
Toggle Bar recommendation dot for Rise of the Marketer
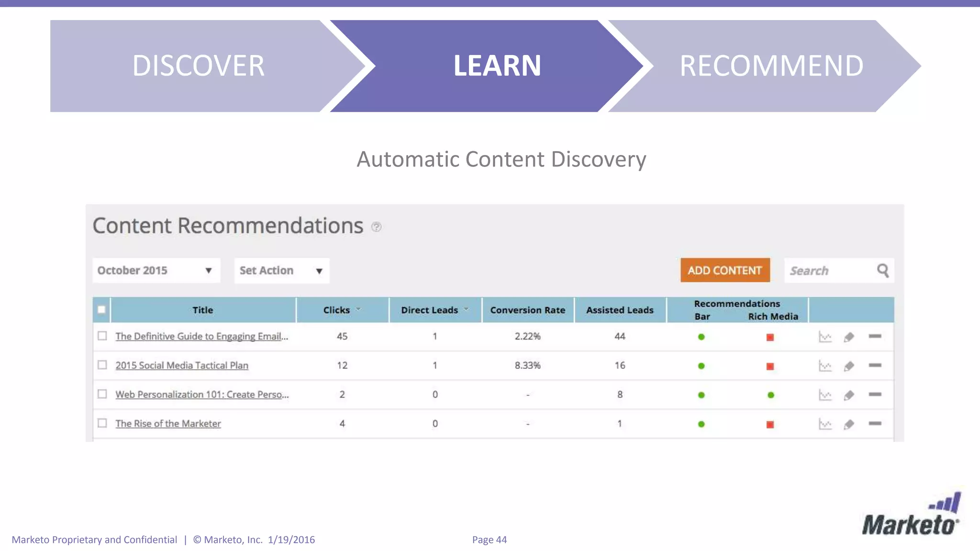pyautogui.click(x=702, y=424)
